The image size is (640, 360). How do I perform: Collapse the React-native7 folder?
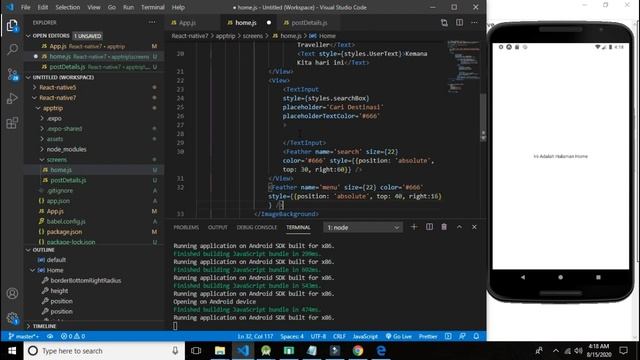coord(57,98)
